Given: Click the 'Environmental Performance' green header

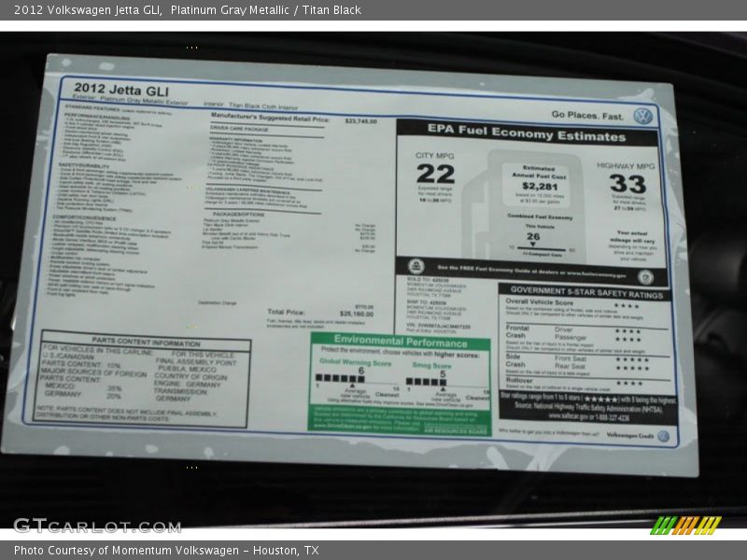Looking at the screenshot, I should [x=401, y=341].
